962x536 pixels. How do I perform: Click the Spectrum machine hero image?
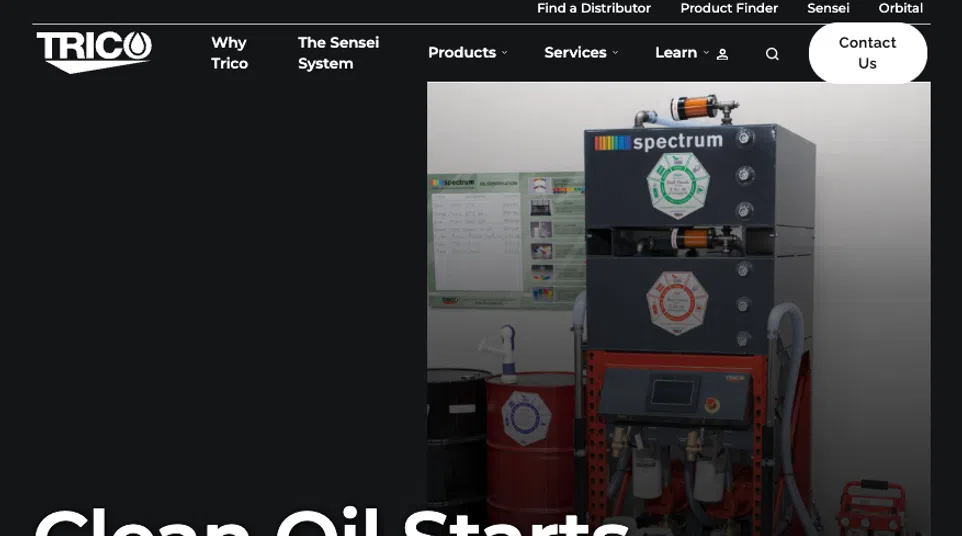(679, 309)
